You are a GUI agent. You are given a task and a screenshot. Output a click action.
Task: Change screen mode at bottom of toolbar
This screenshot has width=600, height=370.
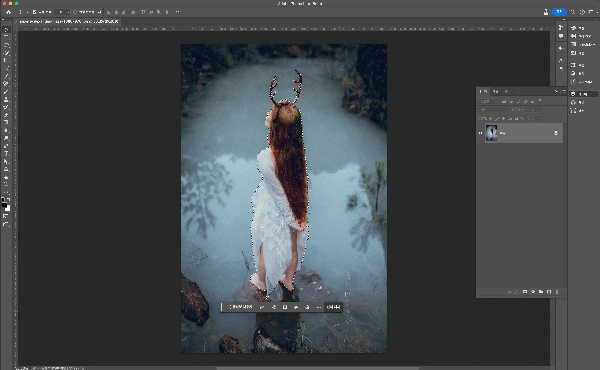6,224
